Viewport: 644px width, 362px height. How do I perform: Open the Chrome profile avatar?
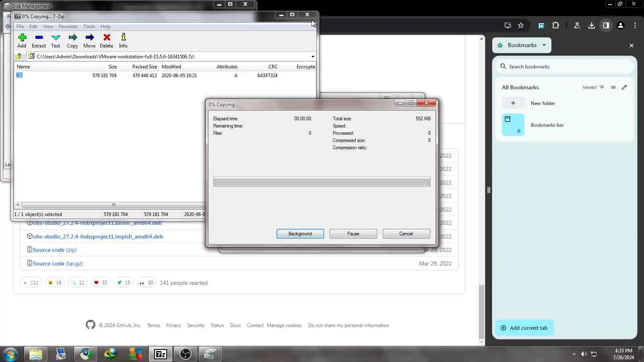point(621,25)
